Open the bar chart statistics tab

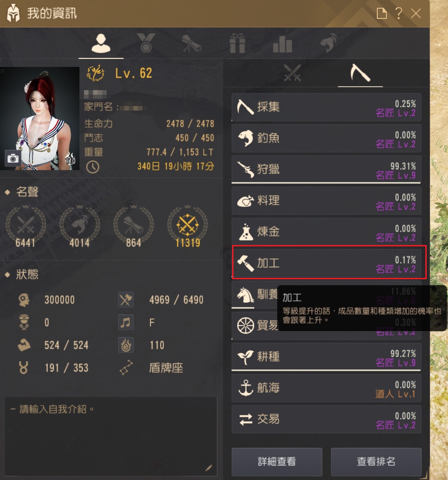(x=282, y=44)
